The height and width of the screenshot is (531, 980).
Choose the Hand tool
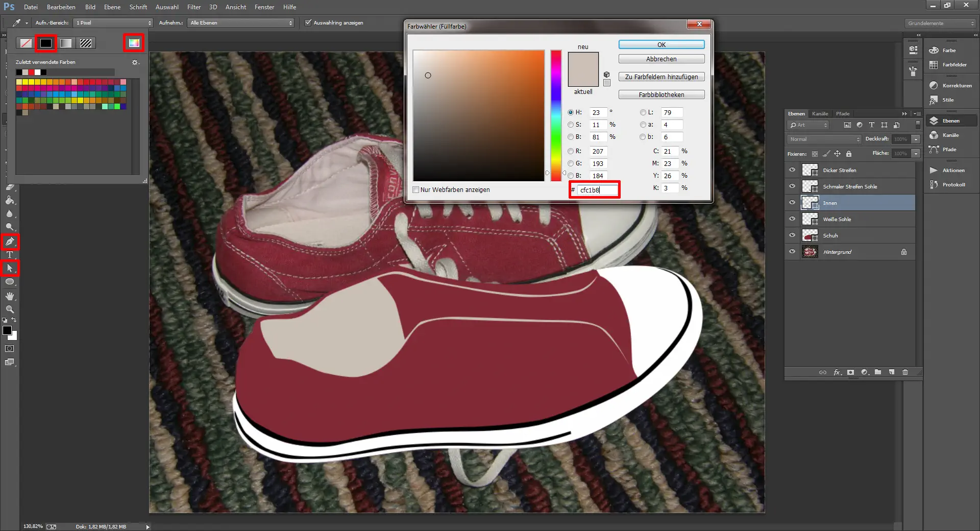(10, 296)
